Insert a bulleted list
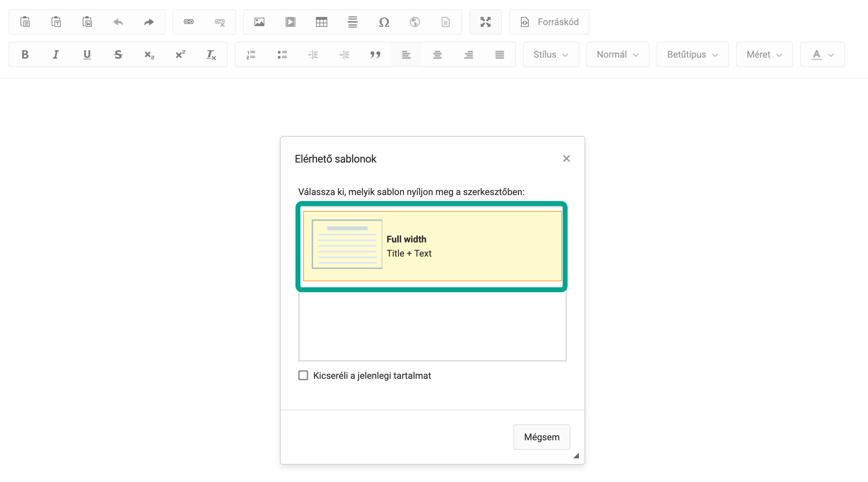The image size is (868, 482). [x=282, y=54]
